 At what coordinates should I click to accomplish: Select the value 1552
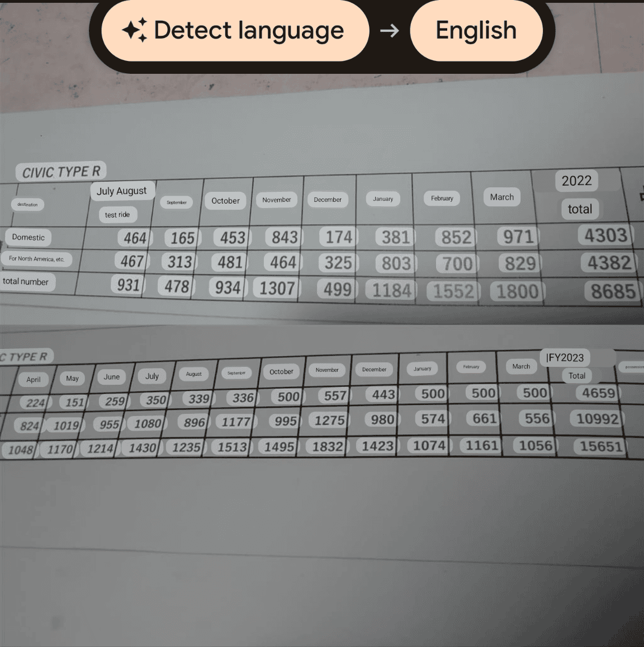(453, 291)
